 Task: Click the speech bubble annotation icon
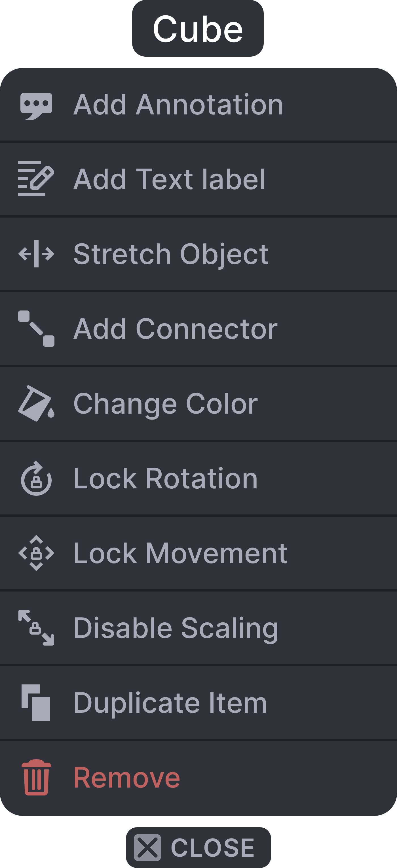click(x=36, y=106)
